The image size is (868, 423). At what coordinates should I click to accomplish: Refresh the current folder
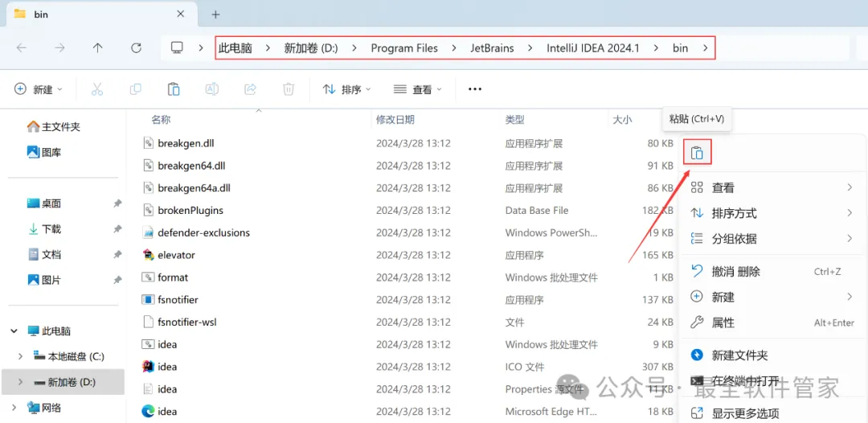[136, 48]
